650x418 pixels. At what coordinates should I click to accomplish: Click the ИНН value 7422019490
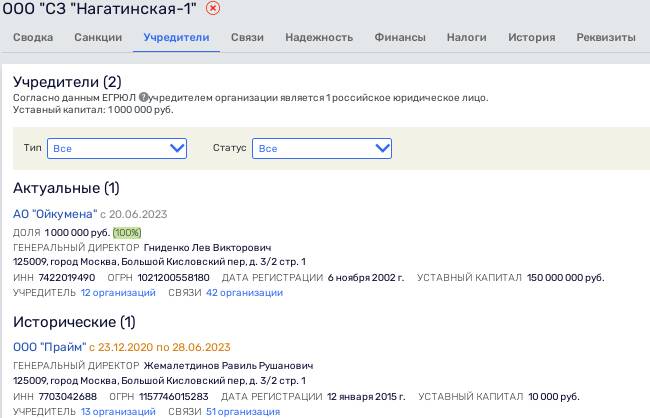(67, 277)
